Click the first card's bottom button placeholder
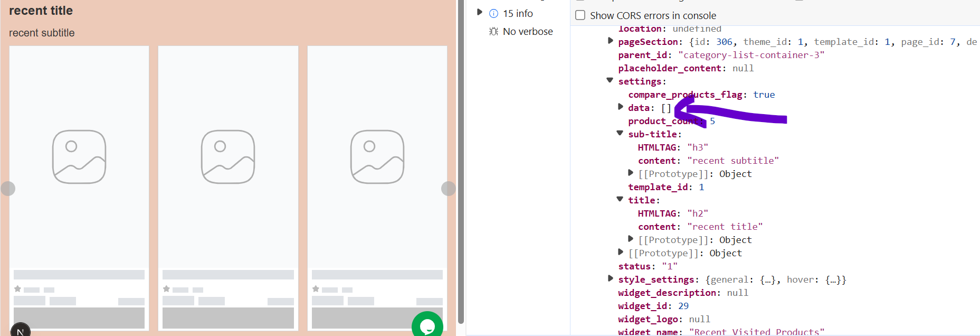This screenshot has height=336, width=980. (x=79, y=318)
